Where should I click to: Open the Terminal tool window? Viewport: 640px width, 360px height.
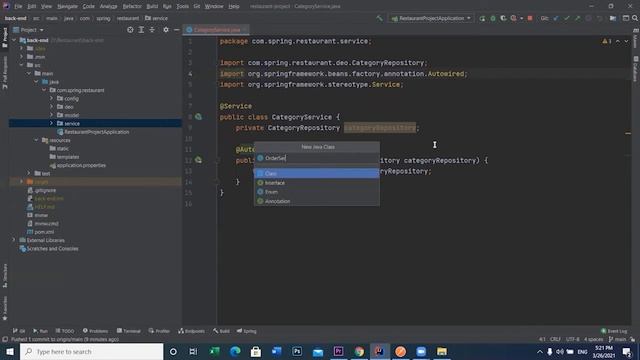[x=129, y=331]
